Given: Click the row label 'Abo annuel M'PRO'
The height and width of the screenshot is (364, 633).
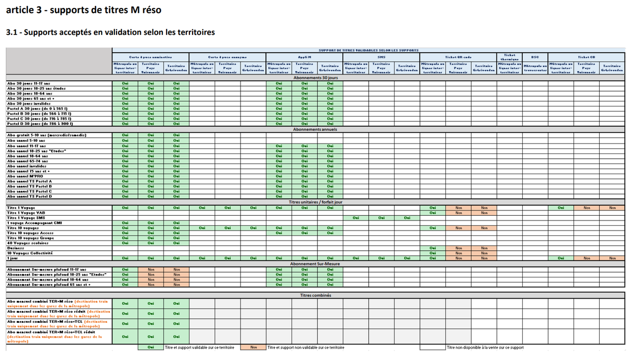Looking at the screenshot, I should (26, 176).
